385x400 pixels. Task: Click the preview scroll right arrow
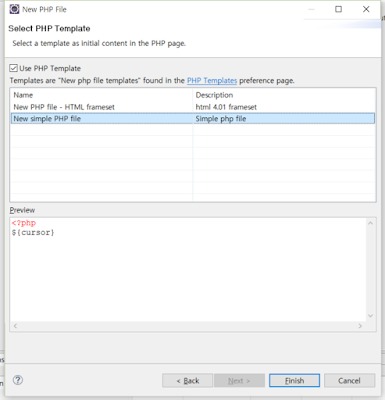pyautogui.click(x=360, y=326)
